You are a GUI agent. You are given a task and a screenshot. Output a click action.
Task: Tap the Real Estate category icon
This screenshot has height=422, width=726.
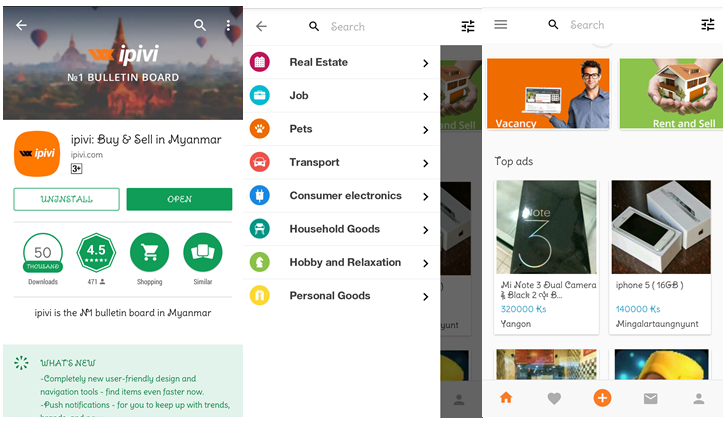coord(260,62)
